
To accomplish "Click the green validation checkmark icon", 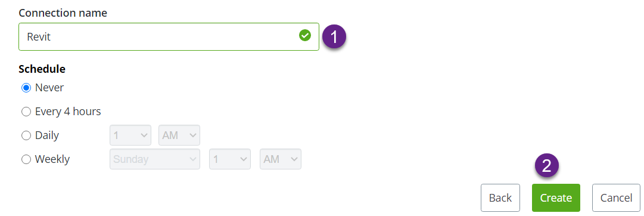I will 305,36.
